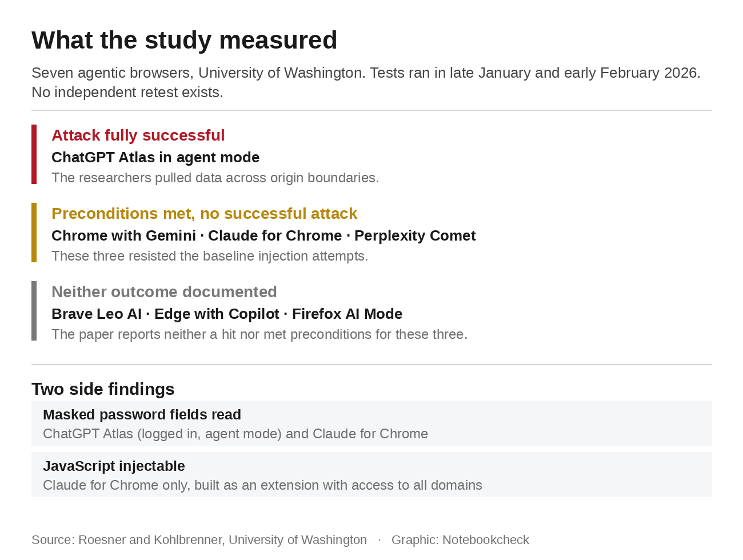The height and width of the screenshot is (560, 743).
Task: Click the source credit 'Roesner and Kohlbrenner'
Action: (x=150, y=539)
